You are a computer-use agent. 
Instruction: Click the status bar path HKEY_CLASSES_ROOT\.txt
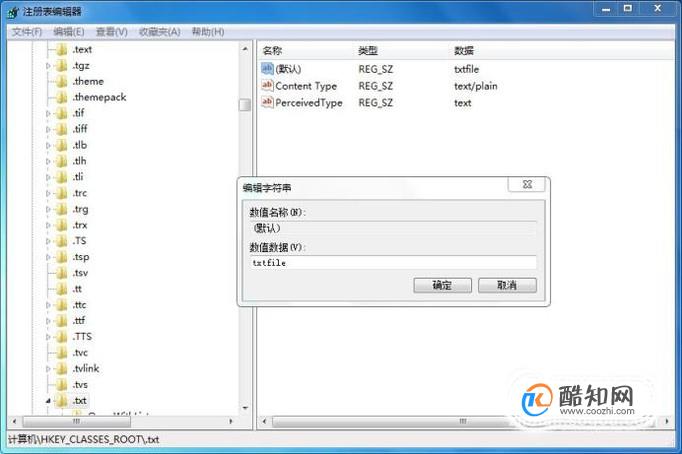pos(83,440)
